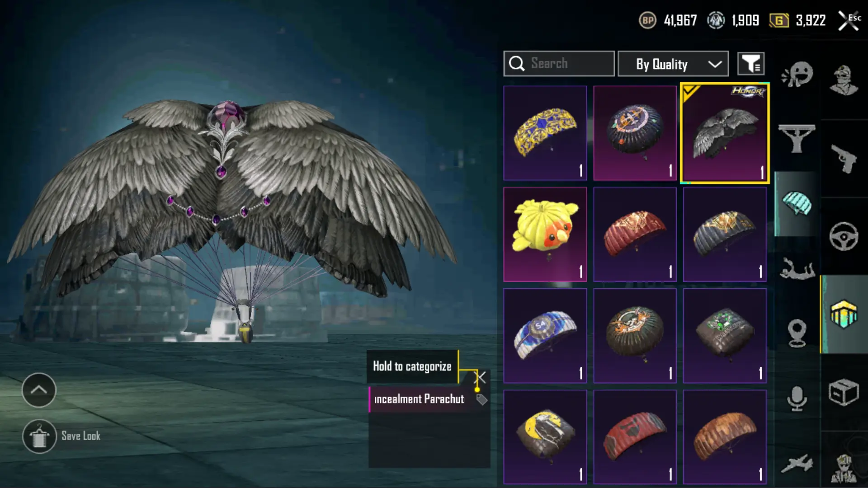Expand the up-chevron circle button
The width and height of the screenshot is (868, 488).
click(x=39, y=390)
